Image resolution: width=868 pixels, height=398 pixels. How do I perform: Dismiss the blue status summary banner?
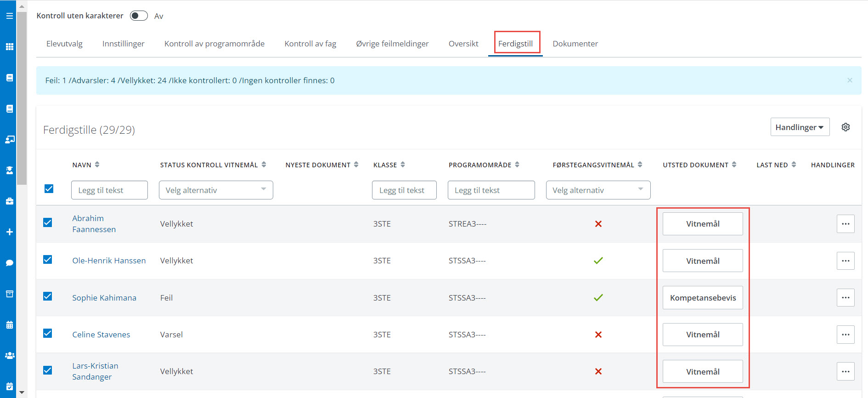pyautogui.click(x=850, y=80)
